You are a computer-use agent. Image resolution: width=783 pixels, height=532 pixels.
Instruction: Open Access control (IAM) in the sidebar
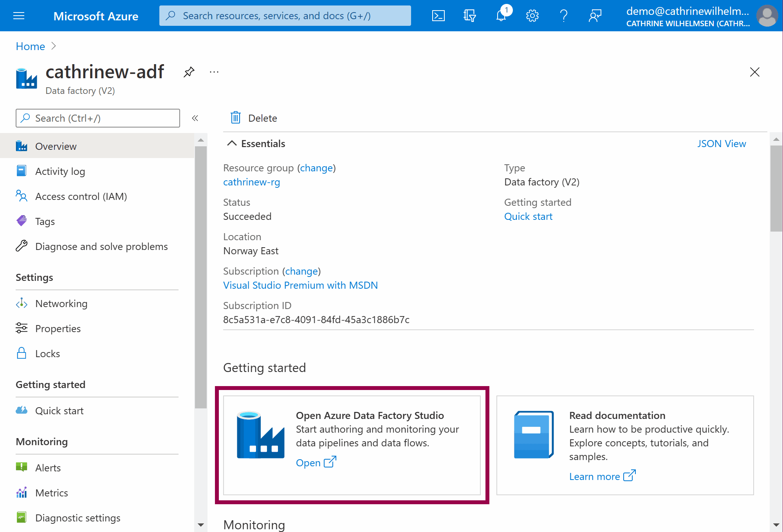[81, 196]
